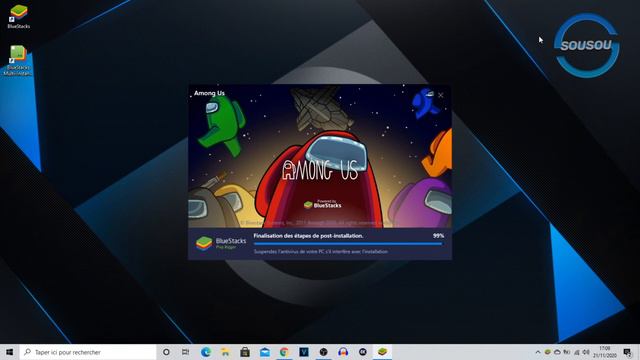Click the installation progress bar at 99%
Image resolution: width=640 pixels, height=360 pixels.
click(348, 244)
